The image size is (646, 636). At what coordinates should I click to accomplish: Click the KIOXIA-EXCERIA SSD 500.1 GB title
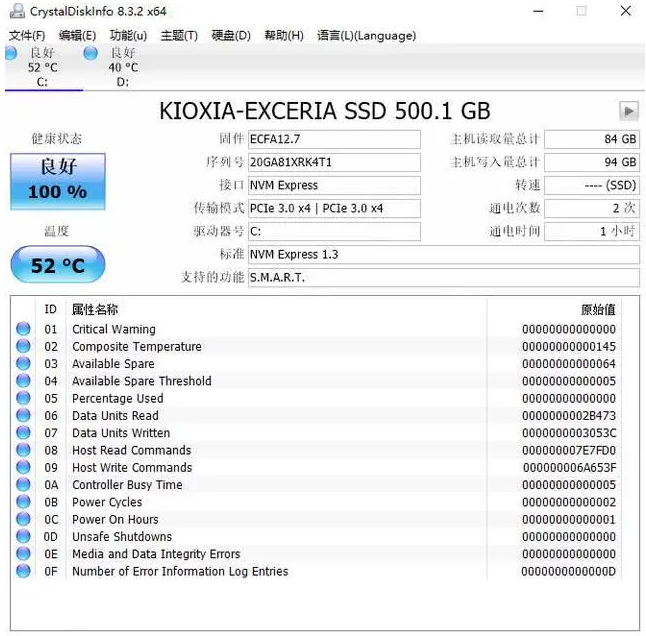(325, 111)
